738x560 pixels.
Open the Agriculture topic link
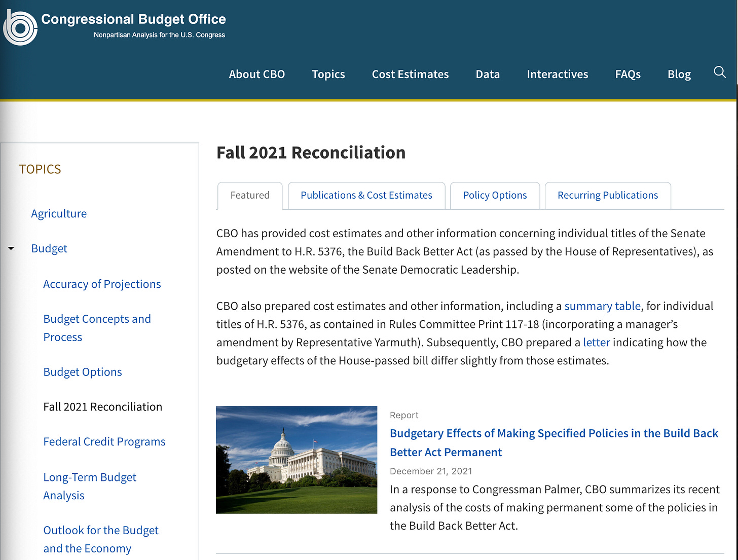pos(59,214)
